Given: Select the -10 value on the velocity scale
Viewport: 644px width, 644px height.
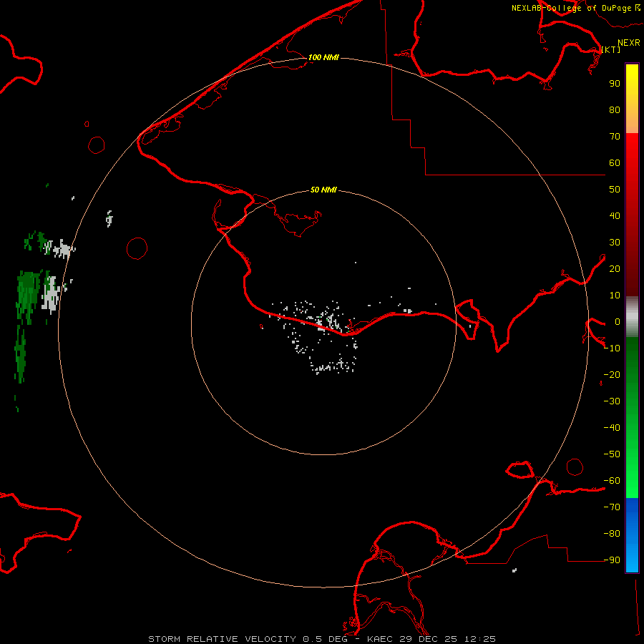Looking at the screenshot, I should (612, 348).
